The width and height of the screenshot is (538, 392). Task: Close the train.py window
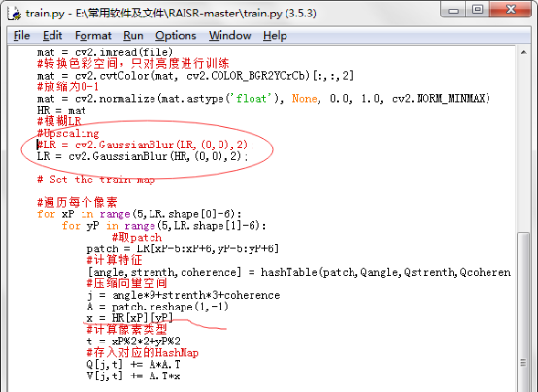click(511, 10)
